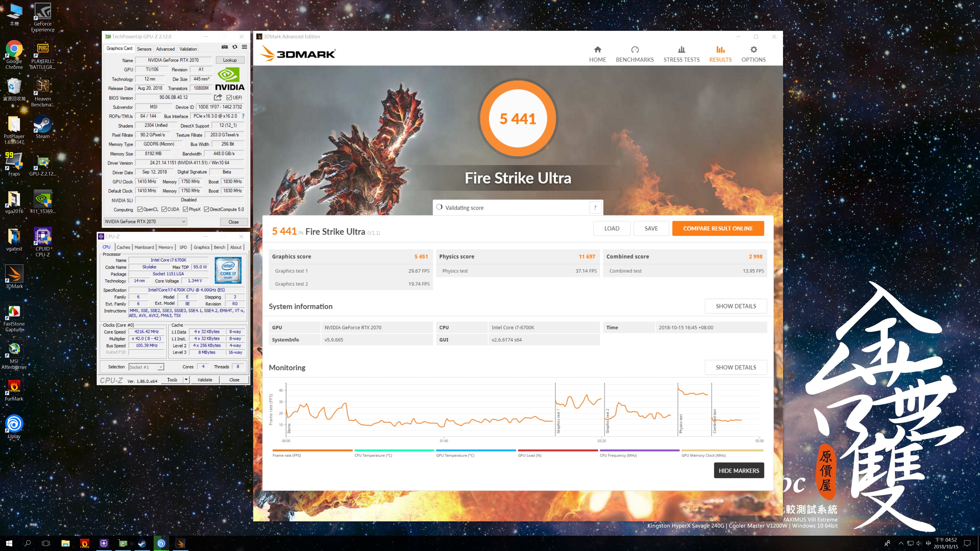Open File Explorer from the taskbar
Image resolution: width=980 pixels, height=551 pixels.
click(65, 543)
